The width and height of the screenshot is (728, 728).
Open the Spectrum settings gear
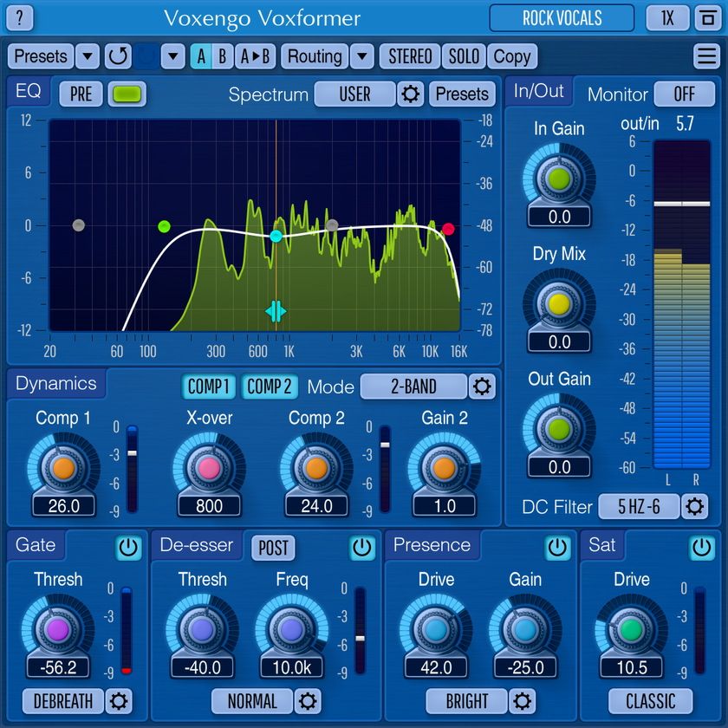411,94
